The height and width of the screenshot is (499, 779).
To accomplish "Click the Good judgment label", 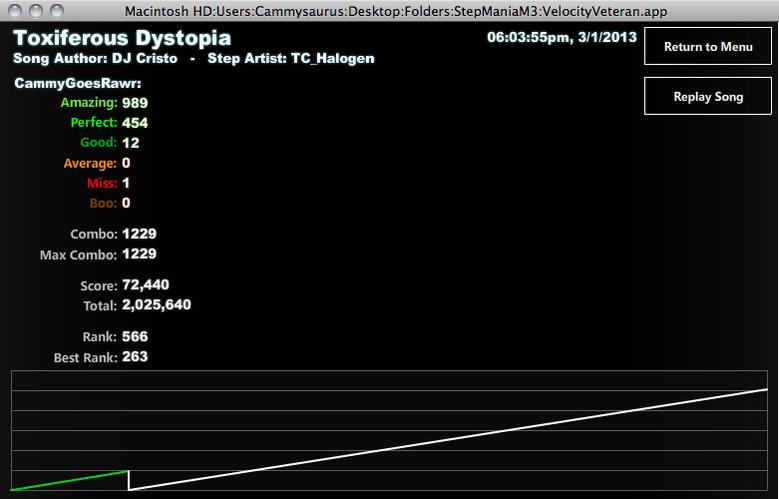I will click(98, 143).
